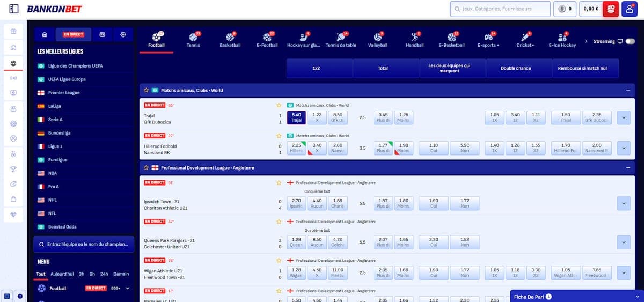Toggle the EN DIRECT live filter
This screenshot has height=302, width=644.
click(73, 34)
